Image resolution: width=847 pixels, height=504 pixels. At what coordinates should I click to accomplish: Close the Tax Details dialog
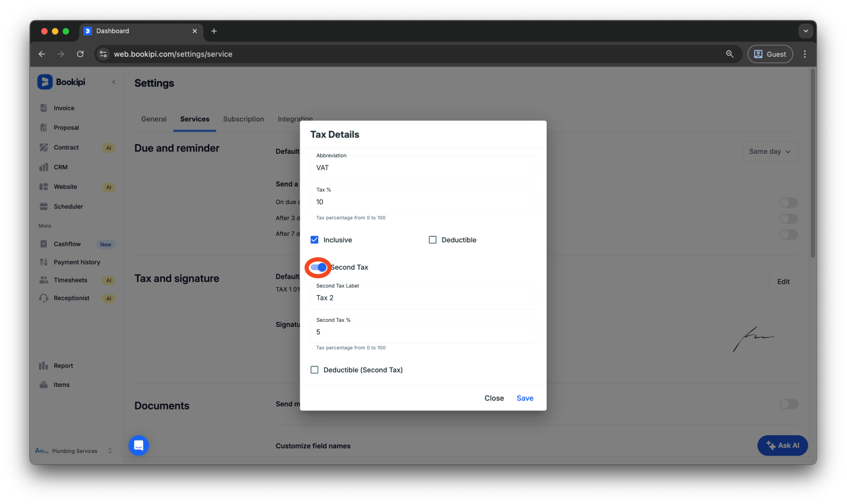(x=494, y=398)
